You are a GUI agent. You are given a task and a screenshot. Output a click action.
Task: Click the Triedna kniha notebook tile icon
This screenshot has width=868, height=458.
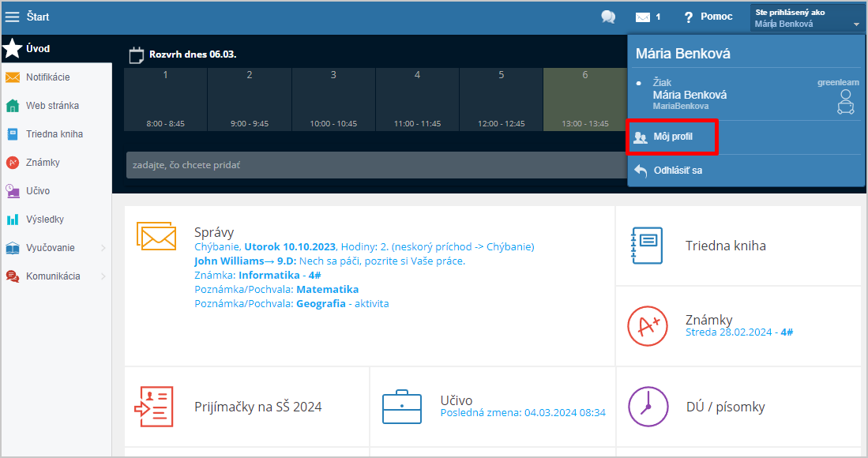click(x=647, y=246)
